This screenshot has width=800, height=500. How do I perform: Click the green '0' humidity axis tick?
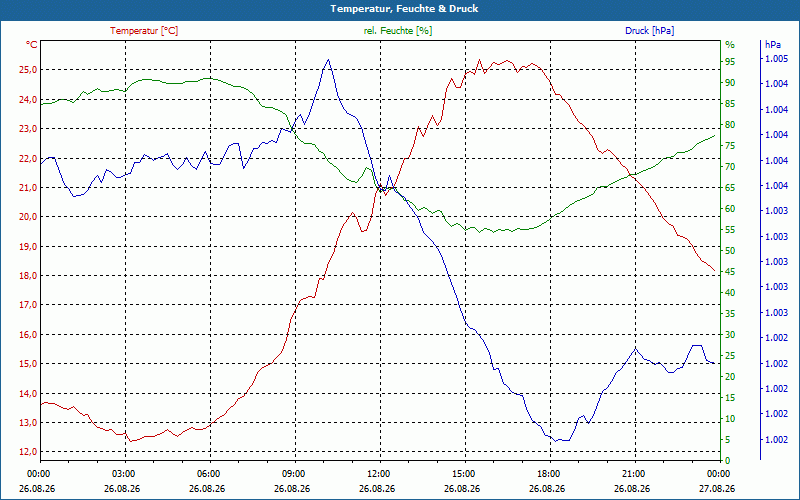[728, 461]
